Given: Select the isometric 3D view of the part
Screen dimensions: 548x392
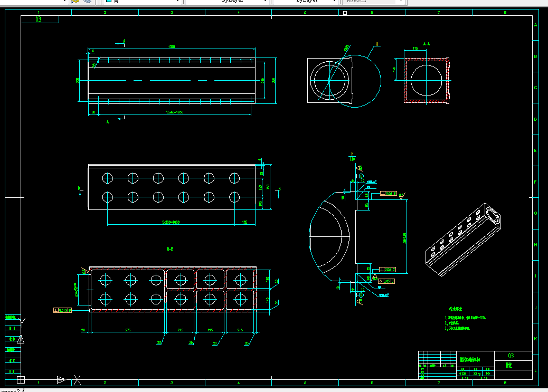Looking at the screenshot, I should (x=463, y=240).
